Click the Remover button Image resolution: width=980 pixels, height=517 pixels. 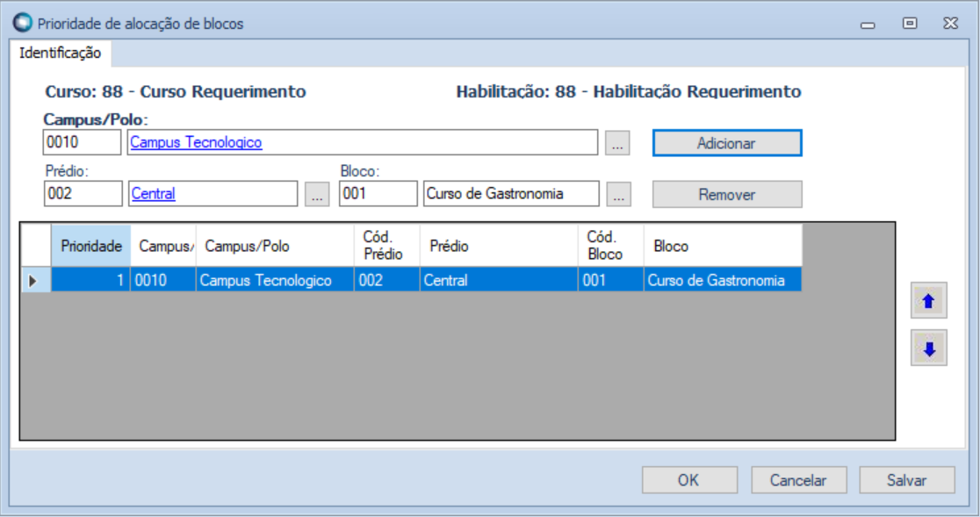727,194
